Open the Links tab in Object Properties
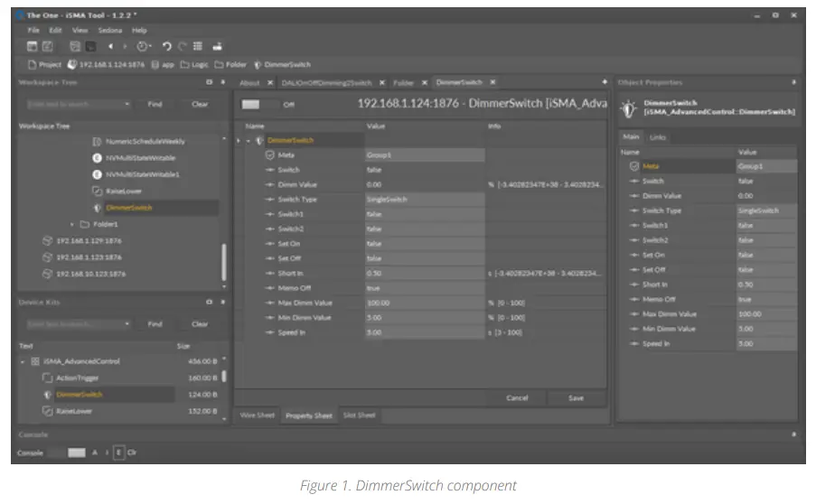 point(657,137)
